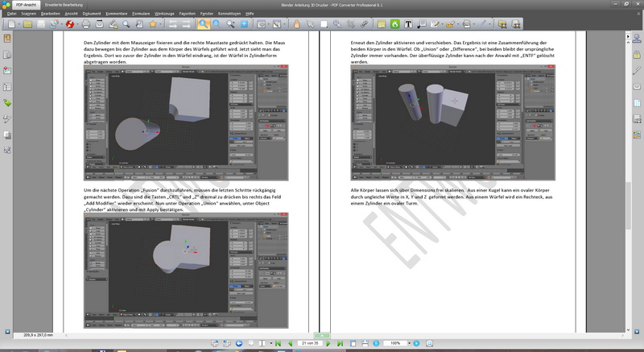The image size is (644, 352).
Task: Open the Kommentare menu
Action: tap(116, 14)
